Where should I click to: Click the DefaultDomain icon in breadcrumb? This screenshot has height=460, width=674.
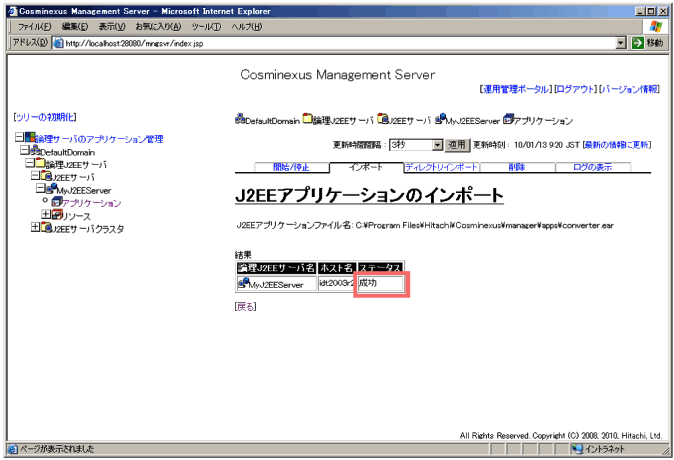[240, 119]
